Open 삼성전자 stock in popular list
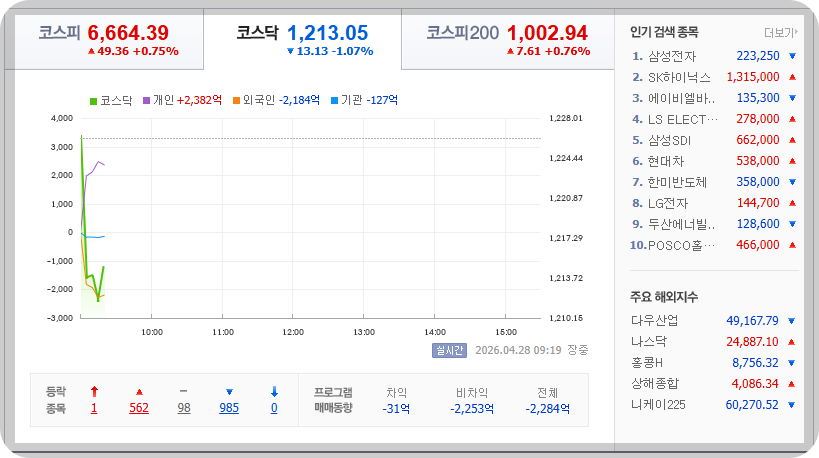819x458 pixels. 672,56
